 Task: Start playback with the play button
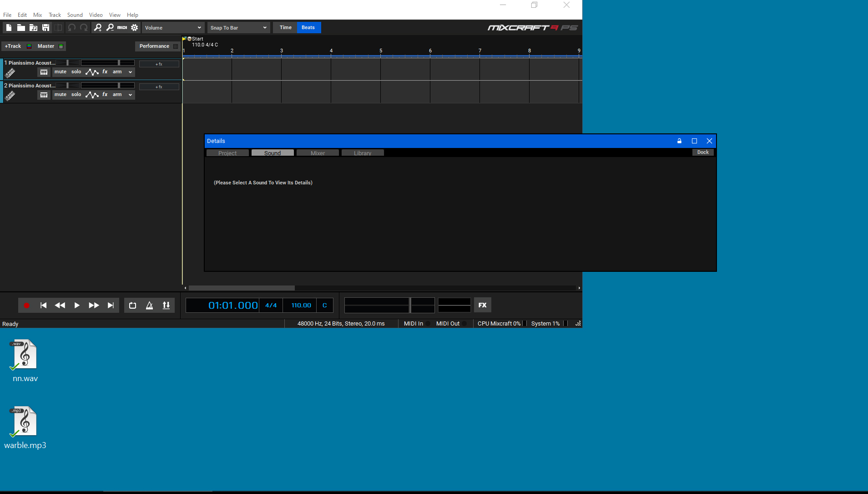[x=77, y=306]
